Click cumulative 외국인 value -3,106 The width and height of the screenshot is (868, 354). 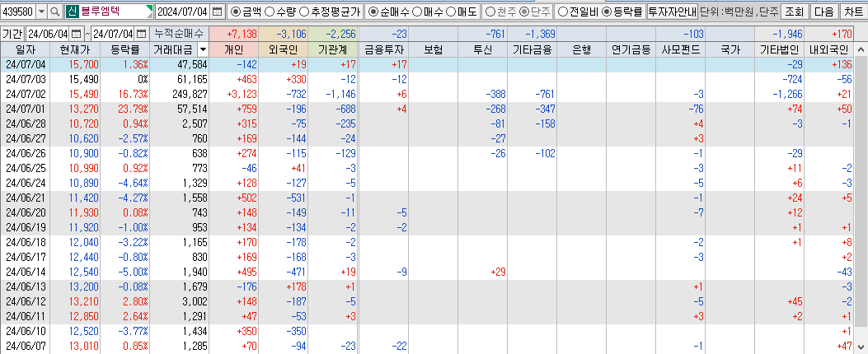(284, 35)
